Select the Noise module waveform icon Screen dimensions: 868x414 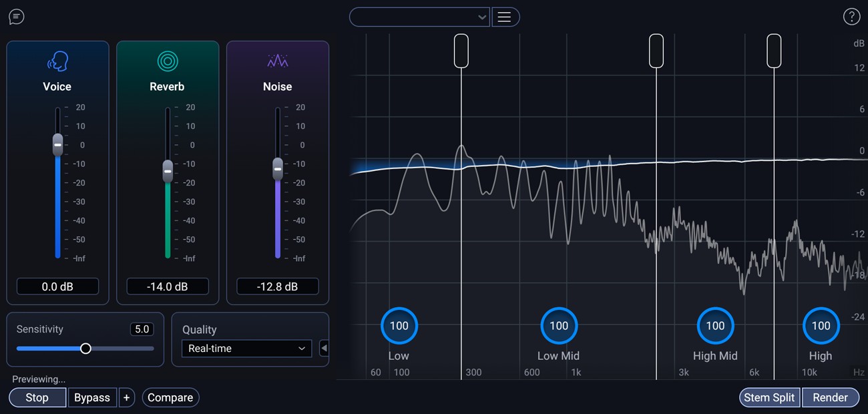277,61
